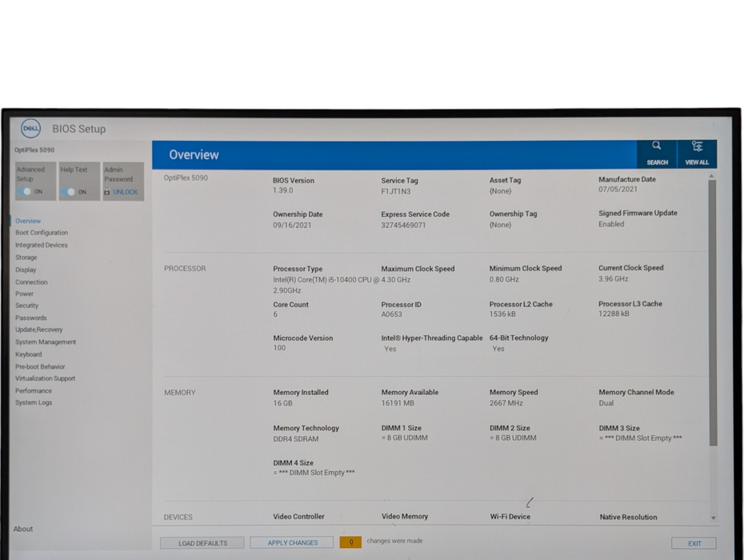
Task: Toggle the Help Text switch
Action: 68,192
